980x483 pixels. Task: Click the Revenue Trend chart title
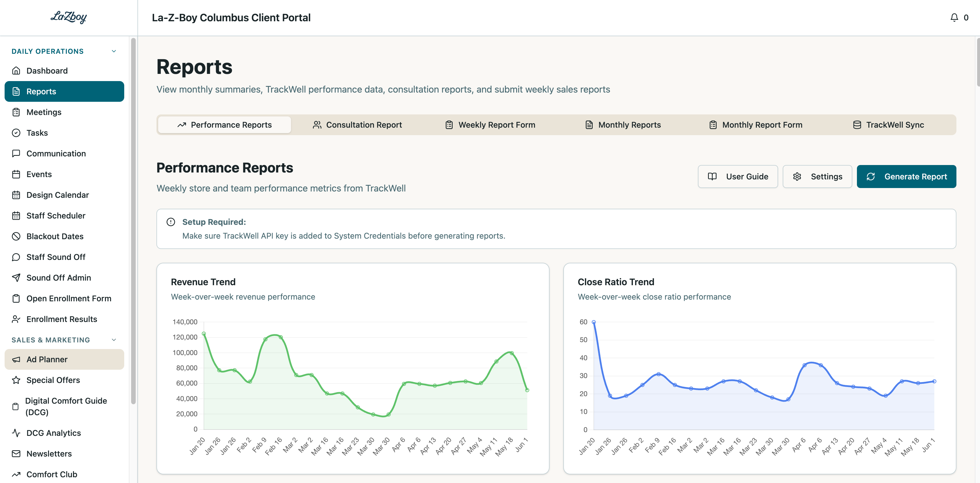click(x=203, y=282)
